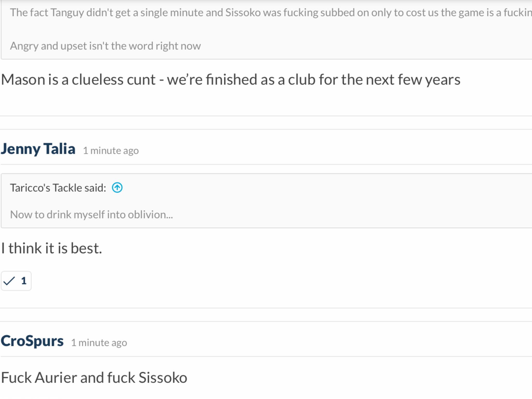Click the checkmark icon under Jenny's post
532x399 pixels.
click(x=9, y=281)
